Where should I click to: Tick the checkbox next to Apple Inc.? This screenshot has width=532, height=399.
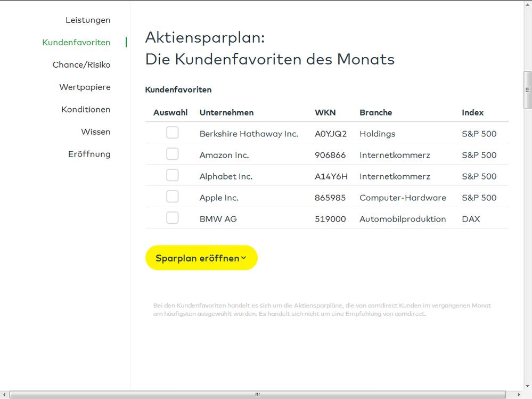(172, 196)
